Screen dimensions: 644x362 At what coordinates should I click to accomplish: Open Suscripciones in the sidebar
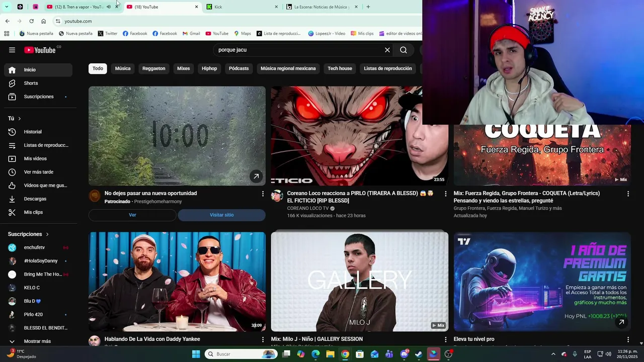pos(38,97)
